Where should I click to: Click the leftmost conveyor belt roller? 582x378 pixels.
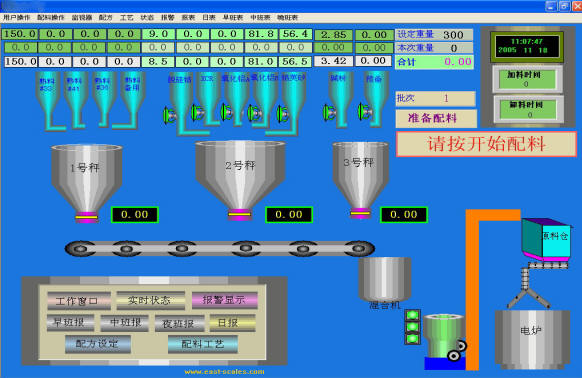pos(80,248)
